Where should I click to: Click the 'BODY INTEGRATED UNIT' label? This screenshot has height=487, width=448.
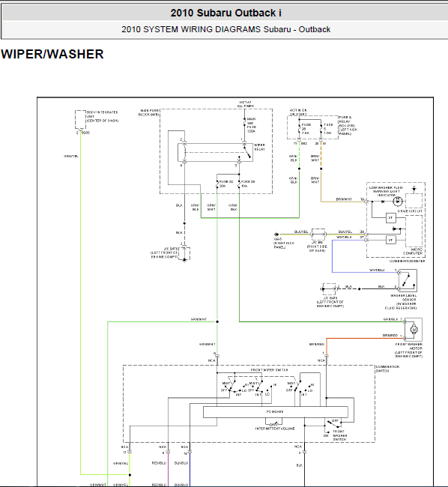pyautogui.click(x=103, y=116)
